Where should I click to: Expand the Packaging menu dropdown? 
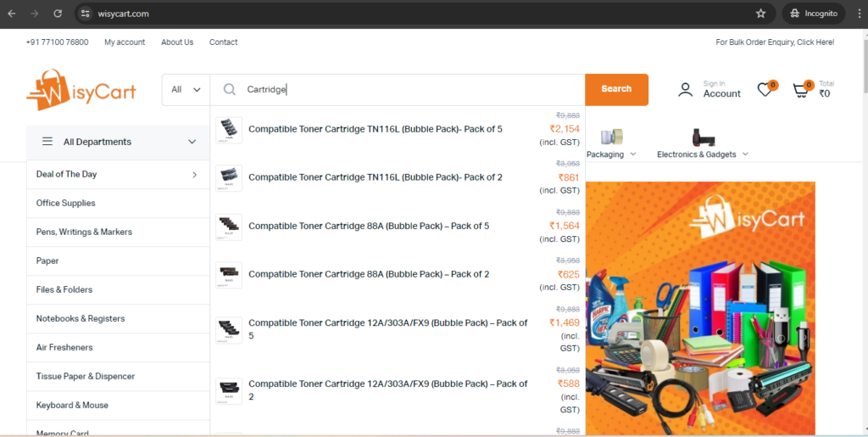click(633, 154)
